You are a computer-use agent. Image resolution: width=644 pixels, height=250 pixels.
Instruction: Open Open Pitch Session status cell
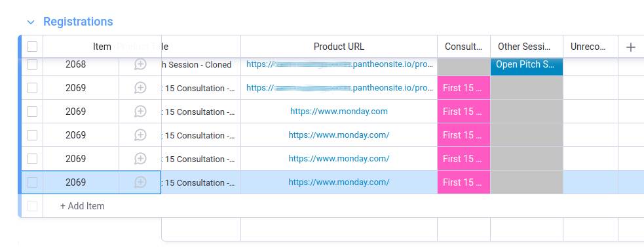[527, 64]
